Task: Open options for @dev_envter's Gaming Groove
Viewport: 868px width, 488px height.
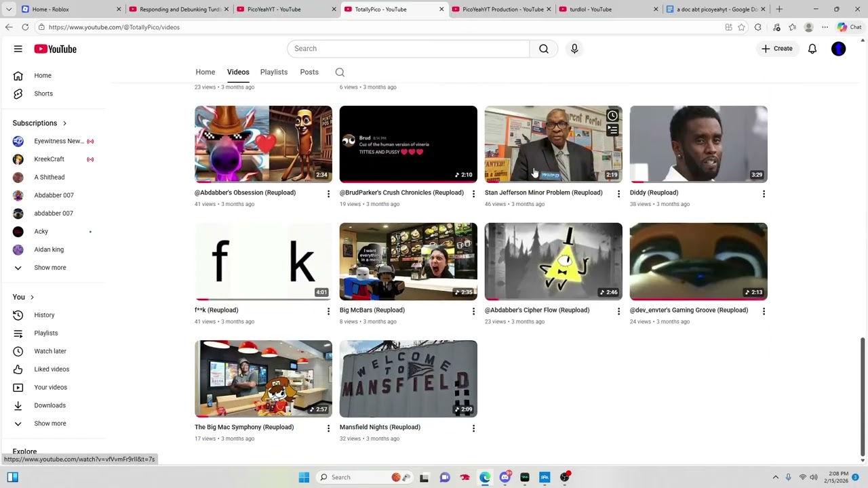Action: [764, 312]
